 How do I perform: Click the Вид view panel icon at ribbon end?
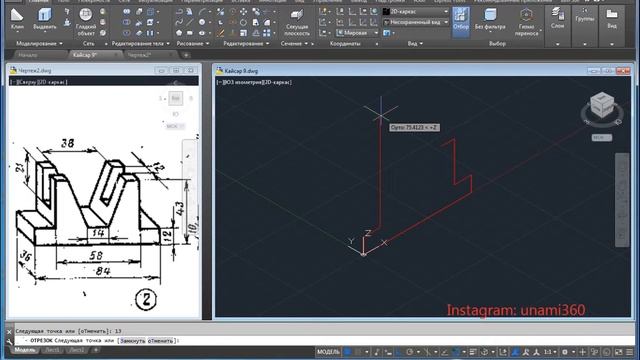click(612, 19)
